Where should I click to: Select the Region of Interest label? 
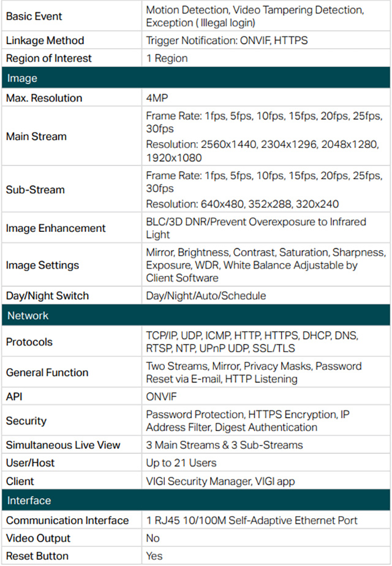point(48,58)
